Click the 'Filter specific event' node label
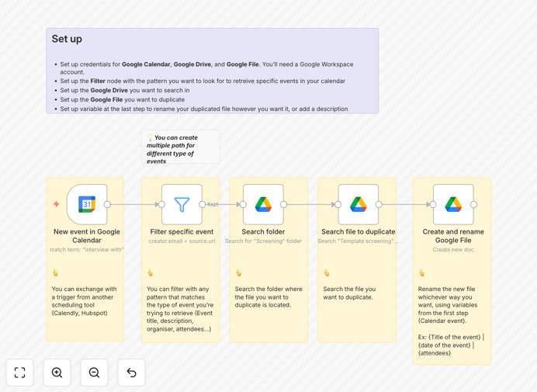The height and width of the screenshot is (392, 537). pos(182,231)
